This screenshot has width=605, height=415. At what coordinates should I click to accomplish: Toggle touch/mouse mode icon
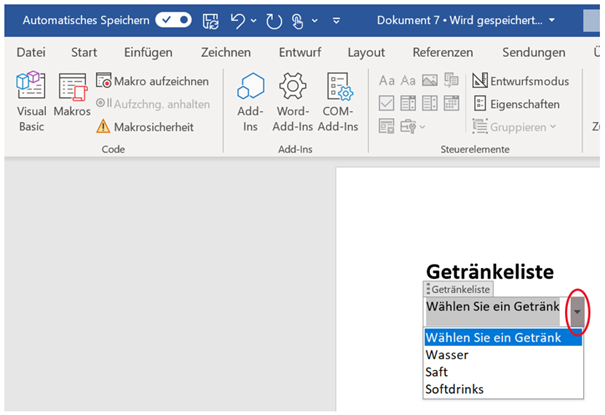297,21
